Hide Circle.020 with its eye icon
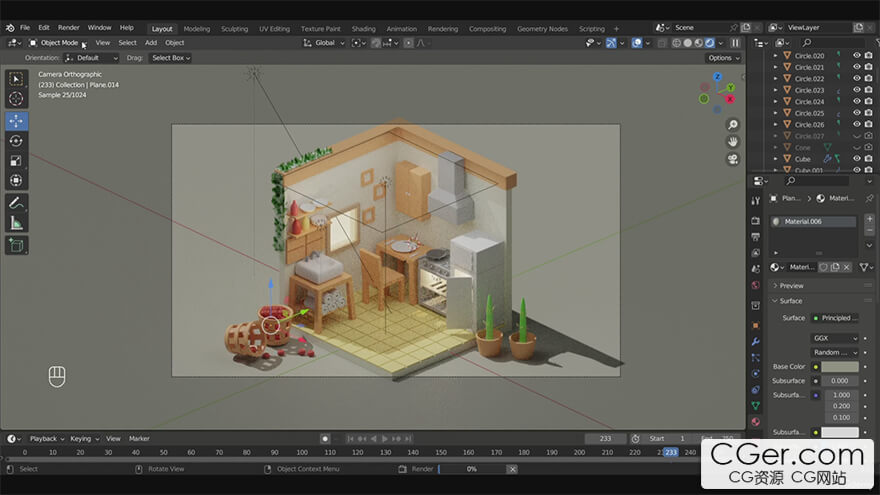 pyautogui.click(x=856, y=56)
